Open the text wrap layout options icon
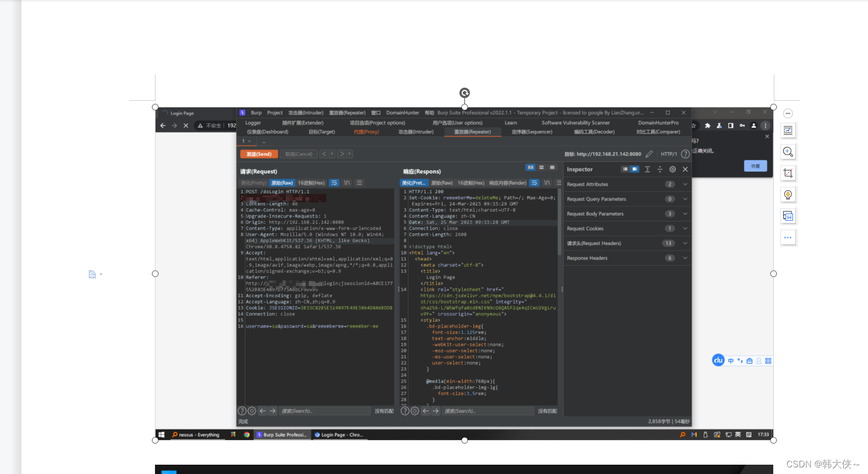868x474 pixels. pyautogui.click(x=788, y=130)
